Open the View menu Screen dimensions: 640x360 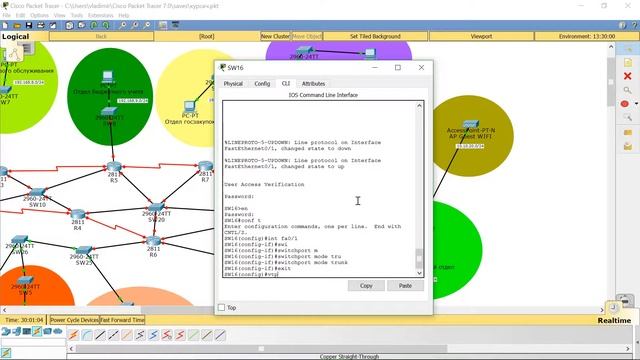coord(60,16)
